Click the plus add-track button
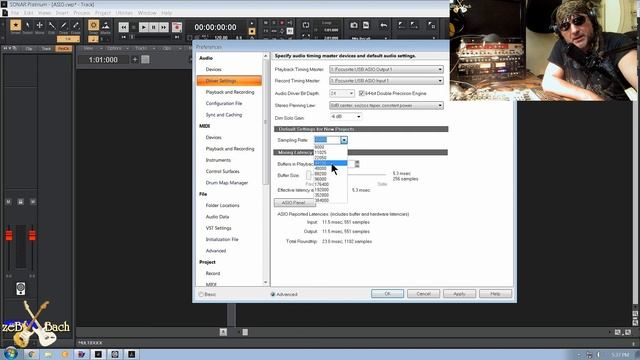This screenshot has height=360, width=640. pyautogui.click(x=135, y=60)
